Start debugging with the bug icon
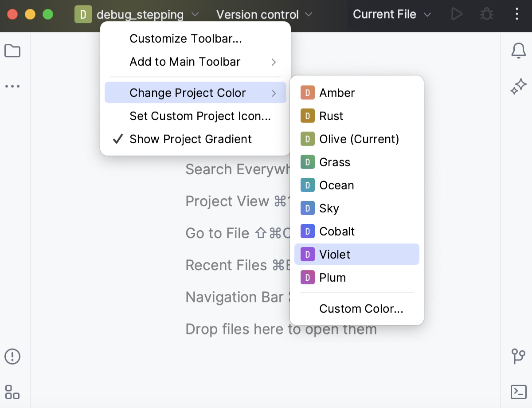The image size is (532, 408). pyautogui.click(x=486, y=14)
